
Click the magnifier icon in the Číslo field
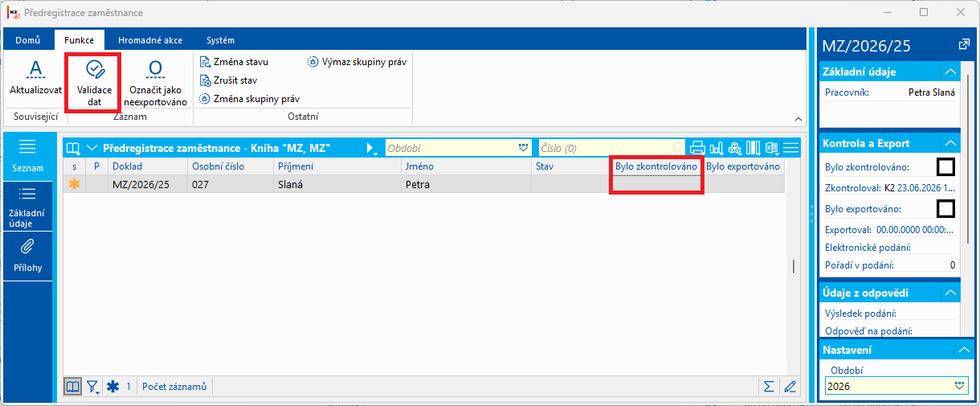[x=678, y=148]
